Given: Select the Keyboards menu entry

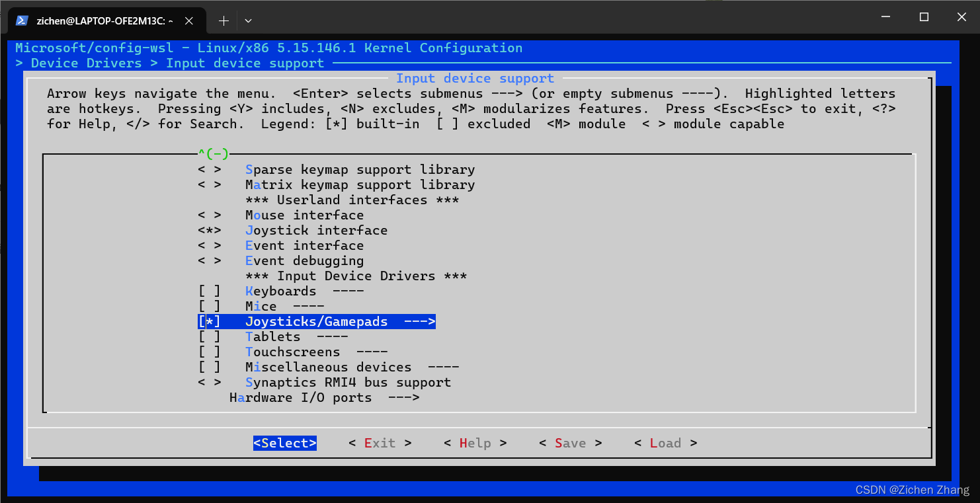Looking at the screenshot, I should point(280,291).
